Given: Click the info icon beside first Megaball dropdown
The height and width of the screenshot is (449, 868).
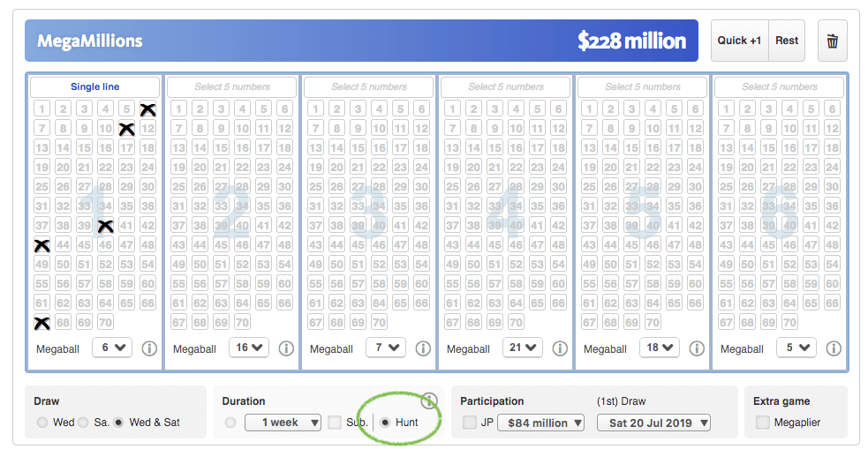Looking at the screenshot, I should point(149,348).
